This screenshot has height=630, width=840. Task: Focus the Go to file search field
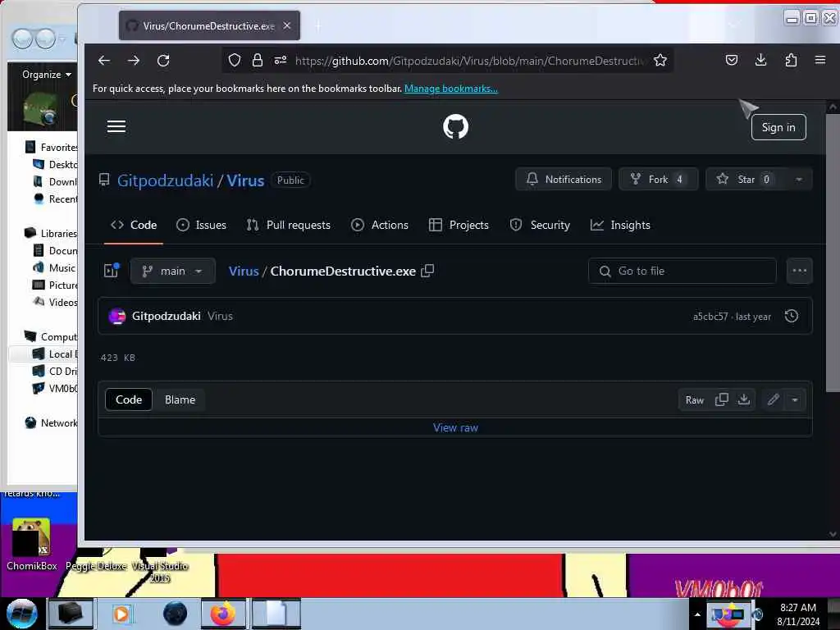(682, 271)
